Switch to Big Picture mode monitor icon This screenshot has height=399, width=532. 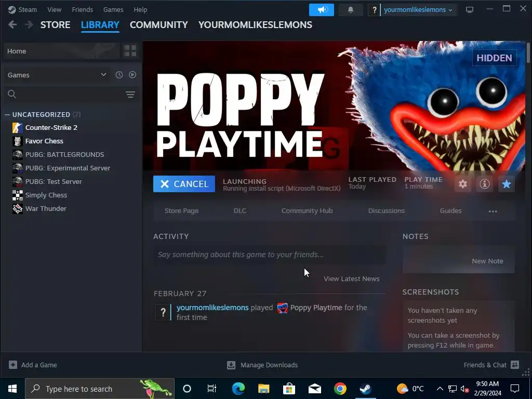click(469, 10)
